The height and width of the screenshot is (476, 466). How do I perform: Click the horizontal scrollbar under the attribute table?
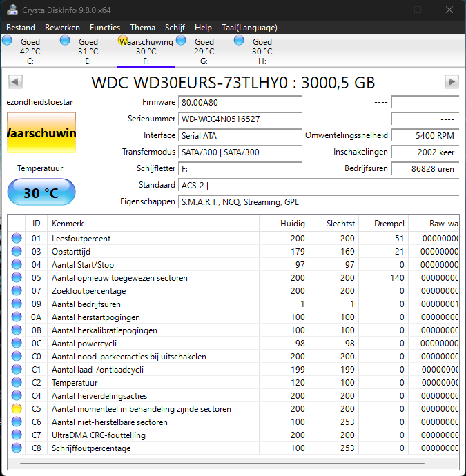tap(222, 464)
